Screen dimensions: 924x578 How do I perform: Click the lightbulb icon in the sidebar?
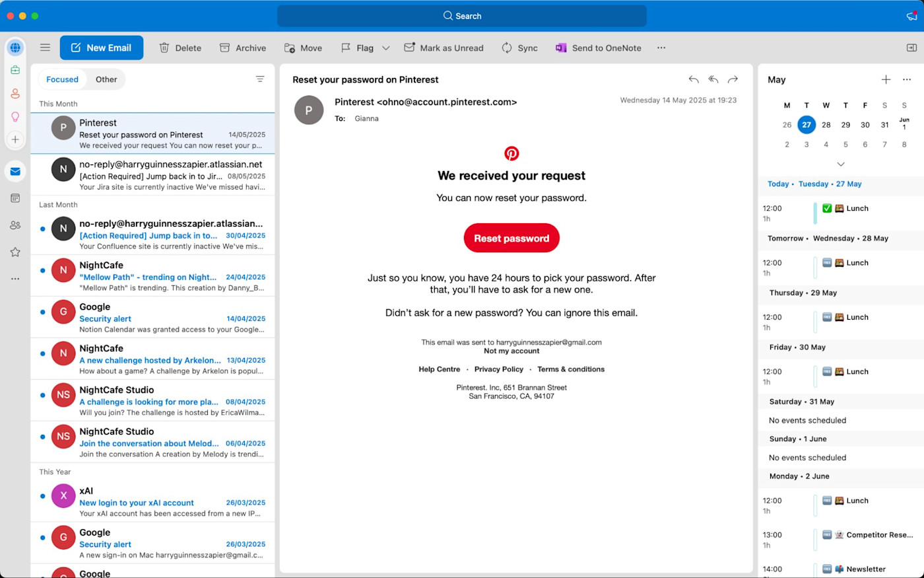15,116
